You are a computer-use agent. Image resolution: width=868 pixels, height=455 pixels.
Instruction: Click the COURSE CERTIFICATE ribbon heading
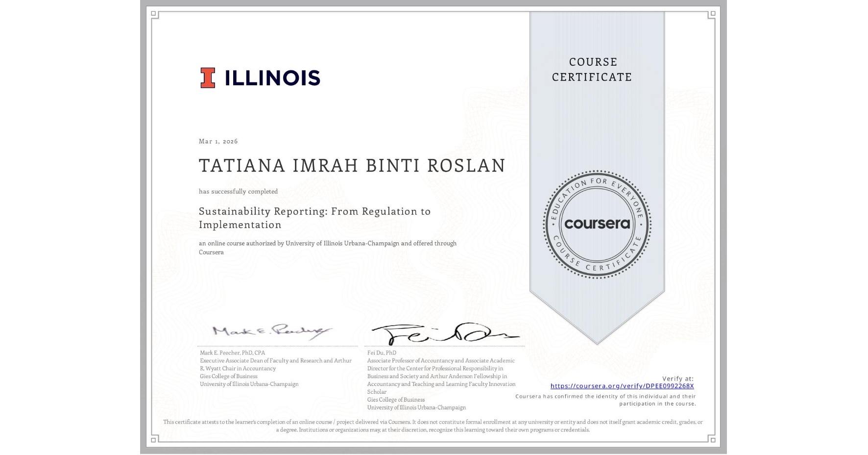pos(592,69)
